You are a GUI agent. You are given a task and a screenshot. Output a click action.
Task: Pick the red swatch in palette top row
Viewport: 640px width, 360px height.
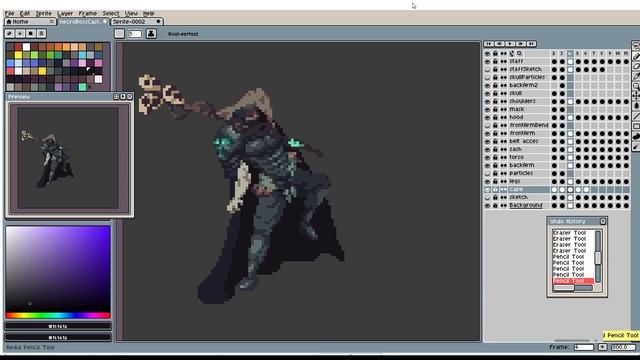coord(18,47)
